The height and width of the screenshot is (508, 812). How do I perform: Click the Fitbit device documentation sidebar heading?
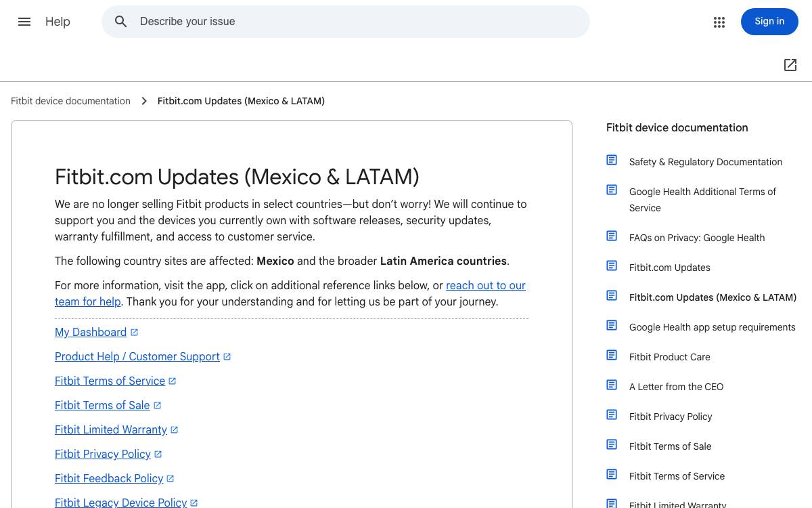pyautogui.click(x=677, y=127)
